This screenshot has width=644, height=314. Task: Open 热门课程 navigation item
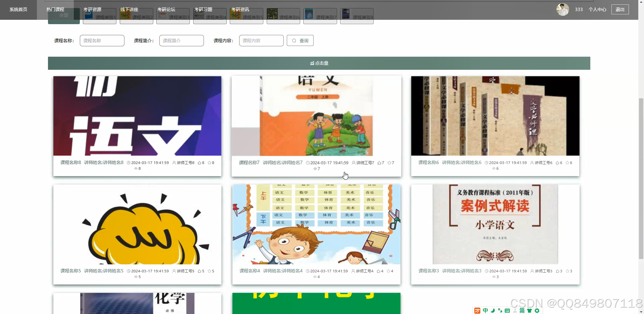click(x=55, y=9)
